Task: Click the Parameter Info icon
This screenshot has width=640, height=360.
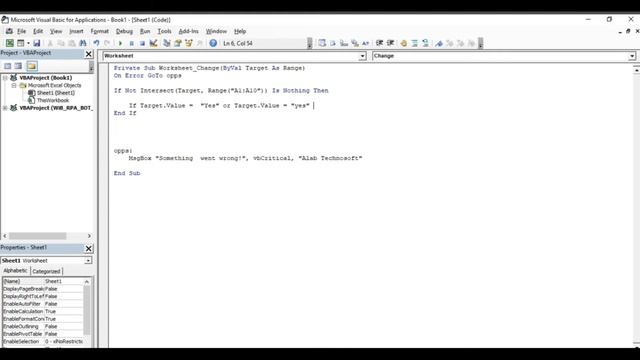Action: click(x=355, y=43)
